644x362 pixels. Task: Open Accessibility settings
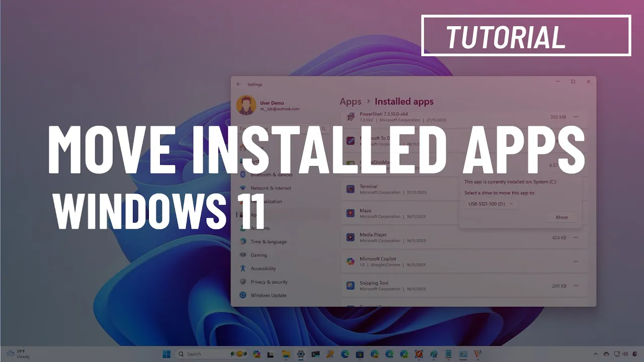(283, 268)
